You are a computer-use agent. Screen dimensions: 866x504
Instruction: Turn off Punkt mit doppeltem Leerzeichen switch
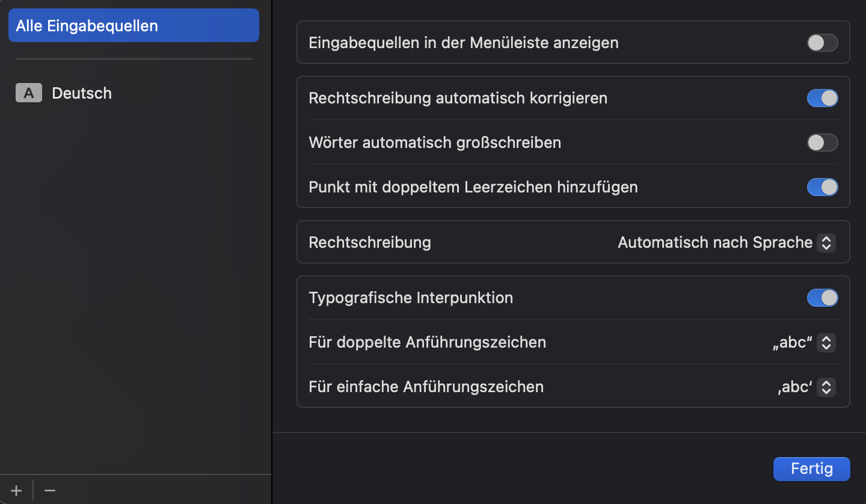click(x=822, y=187)
